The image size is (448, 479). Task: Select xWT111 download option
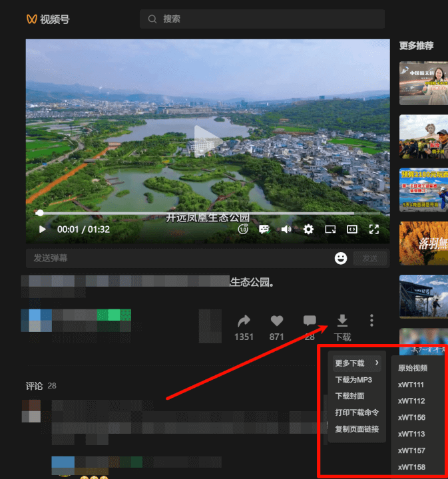[x=411, y=385]
